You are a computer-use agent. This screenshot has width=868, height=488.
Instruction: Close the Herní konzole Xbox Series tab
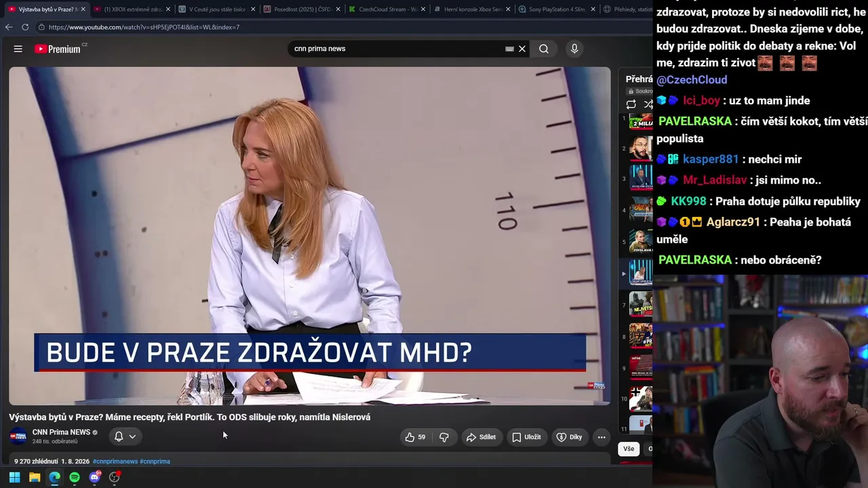[508, 9]
